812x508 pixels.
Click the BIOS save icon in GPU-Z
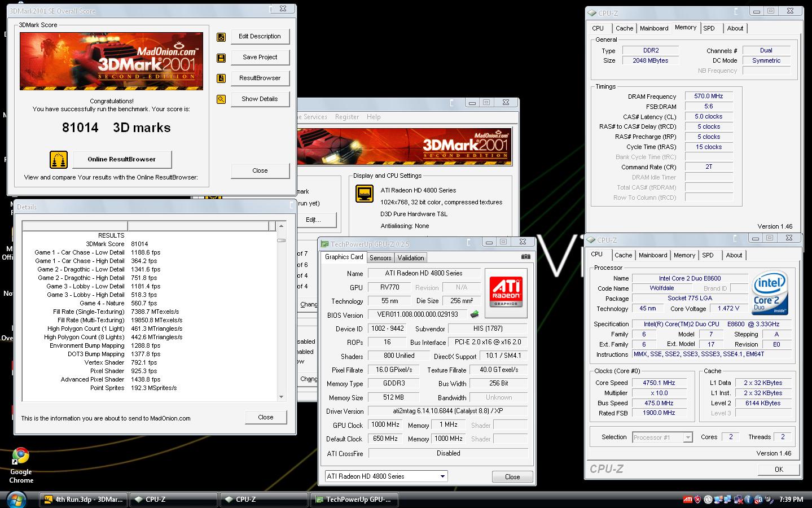click(x=475, y=314)
